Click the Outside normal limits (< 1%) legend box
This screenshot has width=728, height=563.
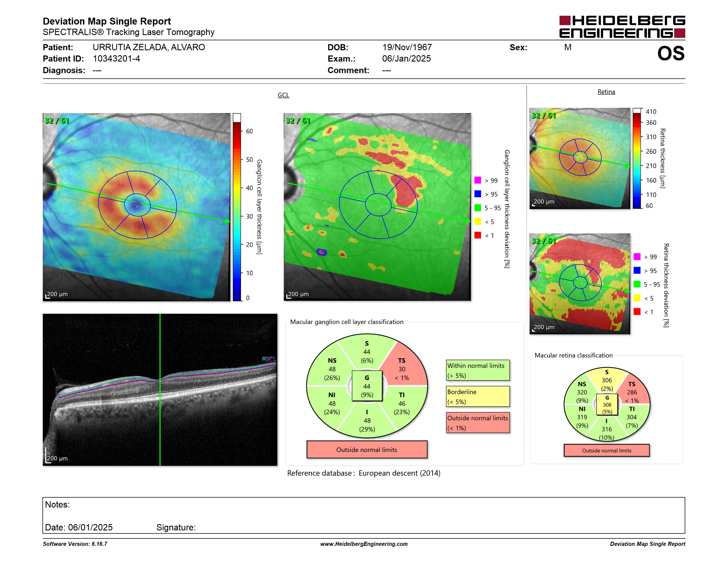[478, 423]
